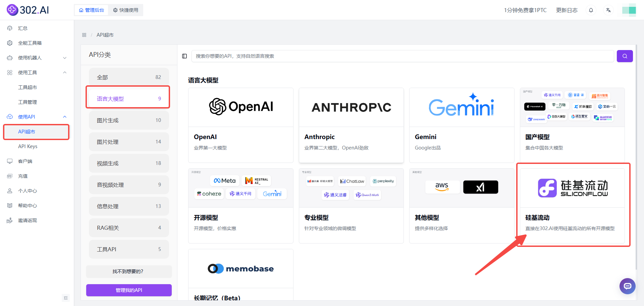Viewport: 644px width, 306px height.
Task: Open the memobase 长期记忆 card
Action: point(241,275)
